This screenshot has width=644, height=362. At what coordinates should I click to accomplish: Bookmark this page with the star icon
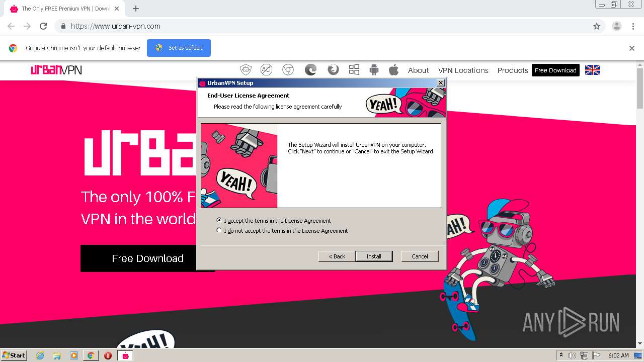tap(597, 26)
